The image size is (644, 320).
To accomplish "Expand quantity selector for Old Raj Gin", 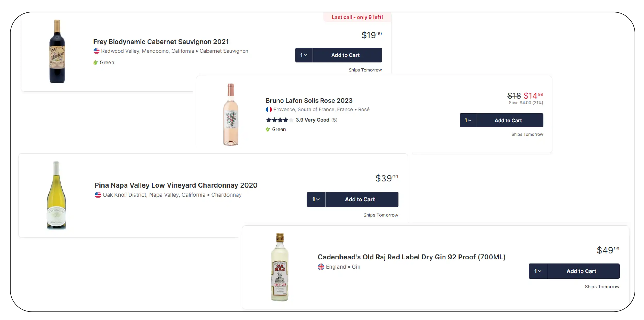I will pos(537,271).
